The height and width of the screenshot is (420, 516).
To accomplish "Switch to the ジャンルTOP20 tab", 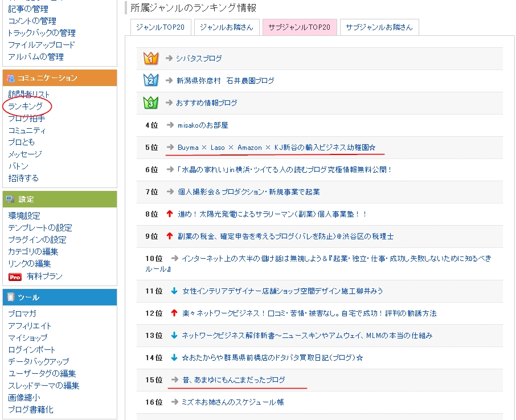I will 159,27.
